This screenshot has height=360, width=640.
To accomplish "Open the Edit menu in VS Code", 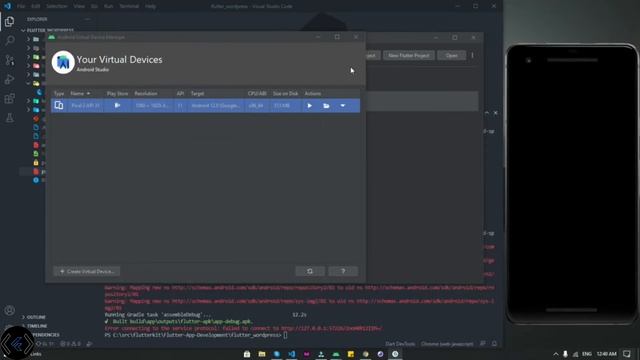I will click(36, 6).
